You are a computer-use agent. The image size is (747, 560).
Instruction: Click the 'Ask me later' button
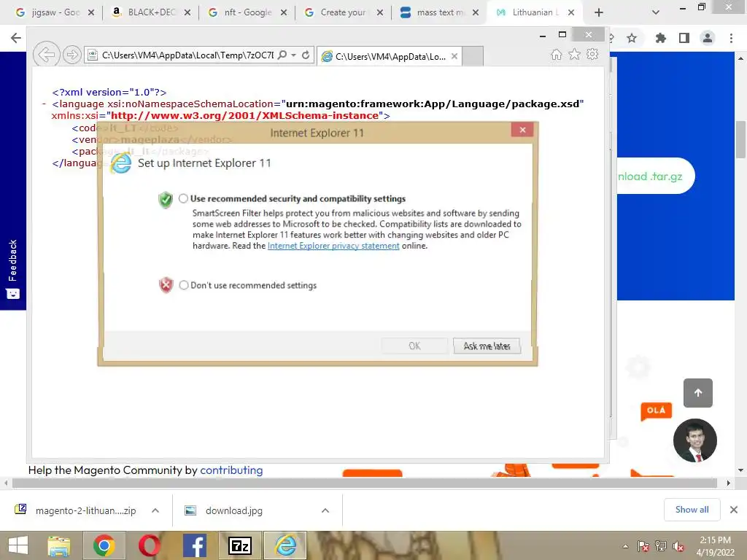tap(487, 346)
